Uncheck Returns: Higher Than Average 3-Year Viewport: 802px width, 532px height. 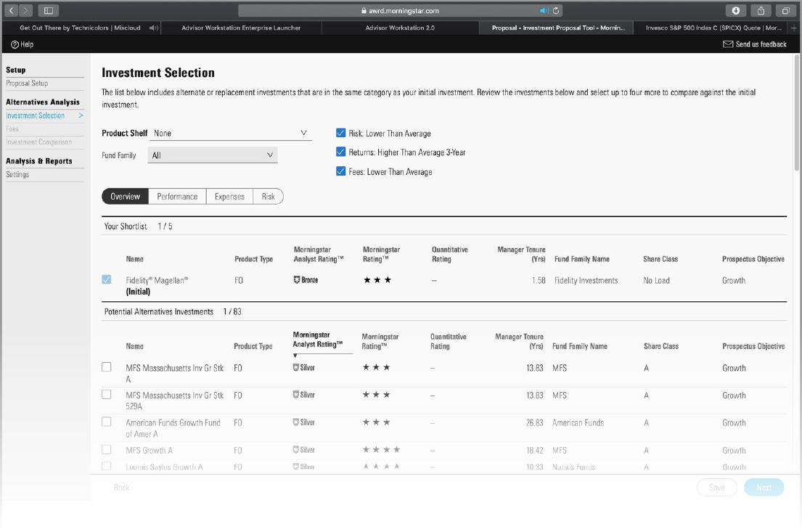point(340,152)
